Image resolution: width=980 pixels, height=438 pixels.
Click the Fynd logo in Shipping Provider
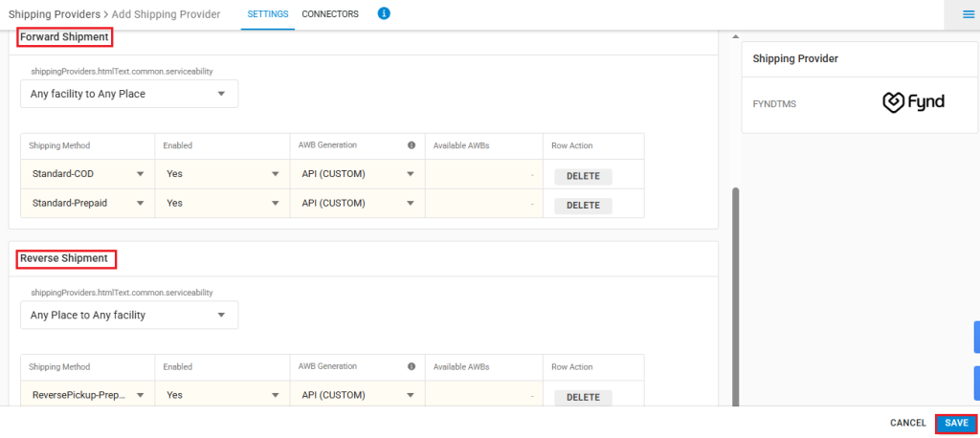tap(913, 102)
